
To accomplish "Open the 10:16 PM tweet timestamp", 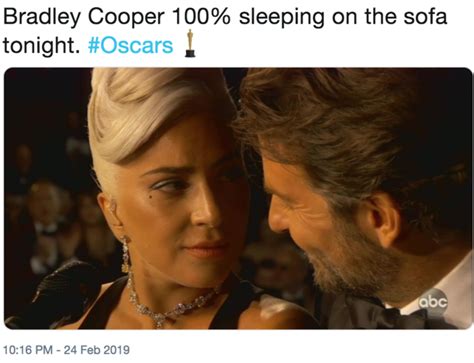I will (28, 350).
